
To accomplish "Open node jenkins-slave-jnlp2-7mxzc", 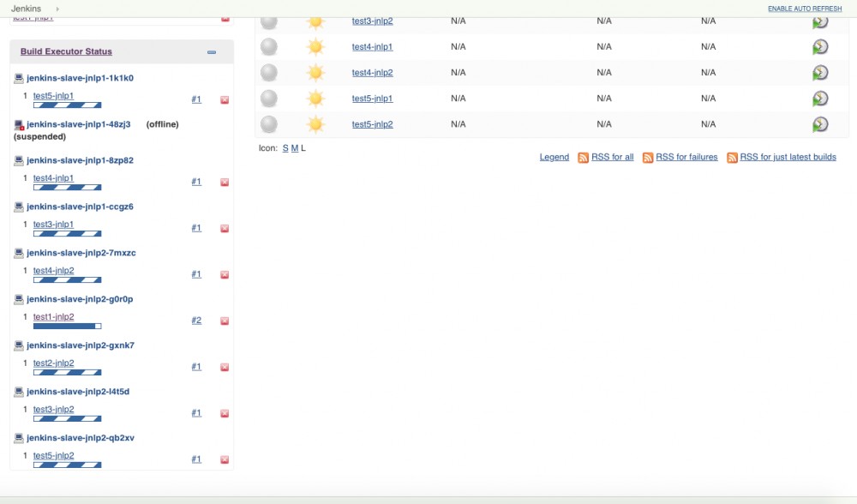I will tap(81, 253).
